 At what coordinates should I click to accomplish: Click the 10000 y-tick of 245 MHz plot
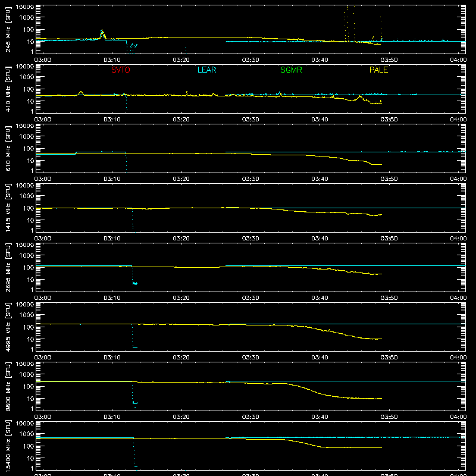pyautogui.click(x=25, y=7)
